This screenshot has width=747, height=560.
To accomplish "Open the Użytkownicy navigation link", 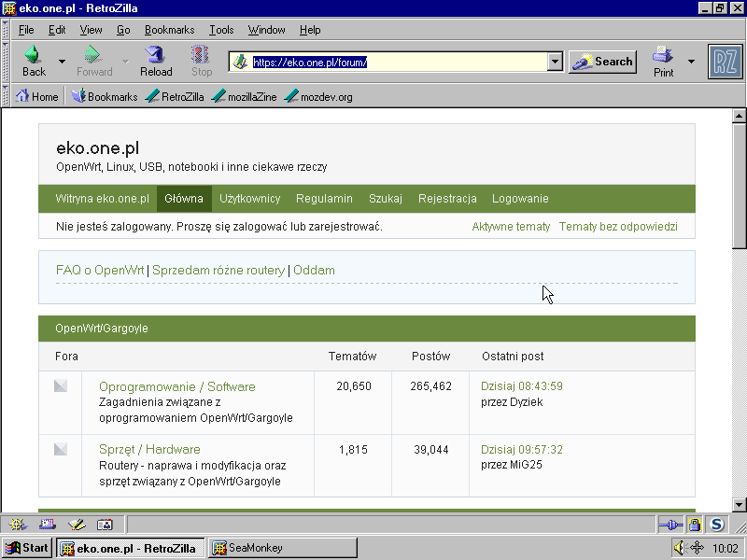I will pyautogui.click(x=249, y=199).
